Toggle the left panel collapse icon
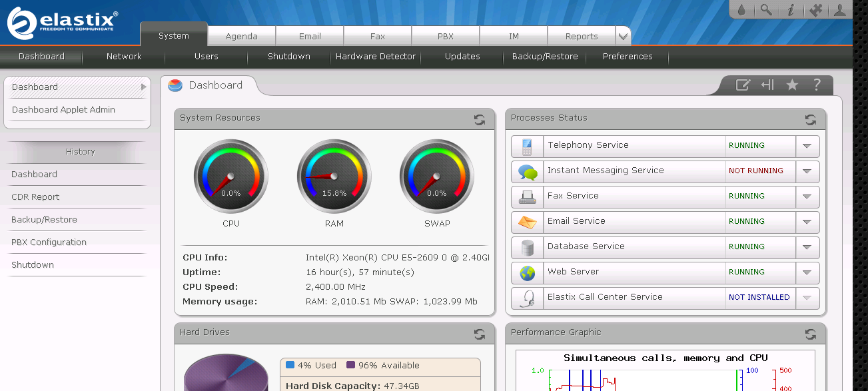 point(767,85)
